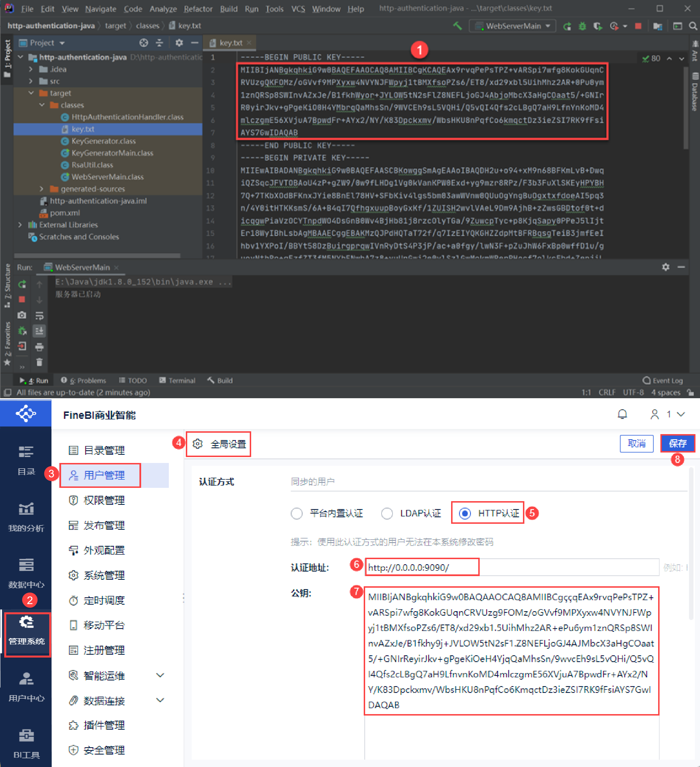Click the notification bell icon
This screenshot has width=700, height=767.
pyautogui.click(x=622, y=414)
